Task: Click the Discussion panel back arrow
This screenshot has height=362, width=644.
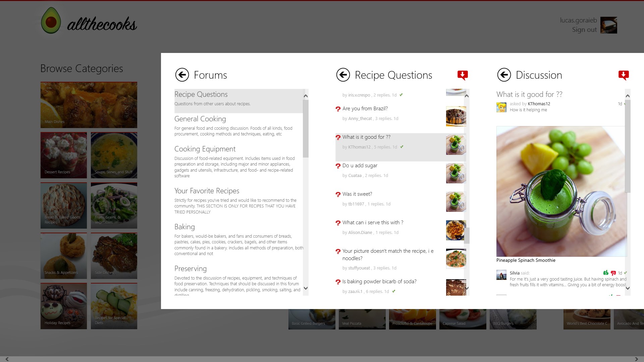Action: tap(504, 75)
